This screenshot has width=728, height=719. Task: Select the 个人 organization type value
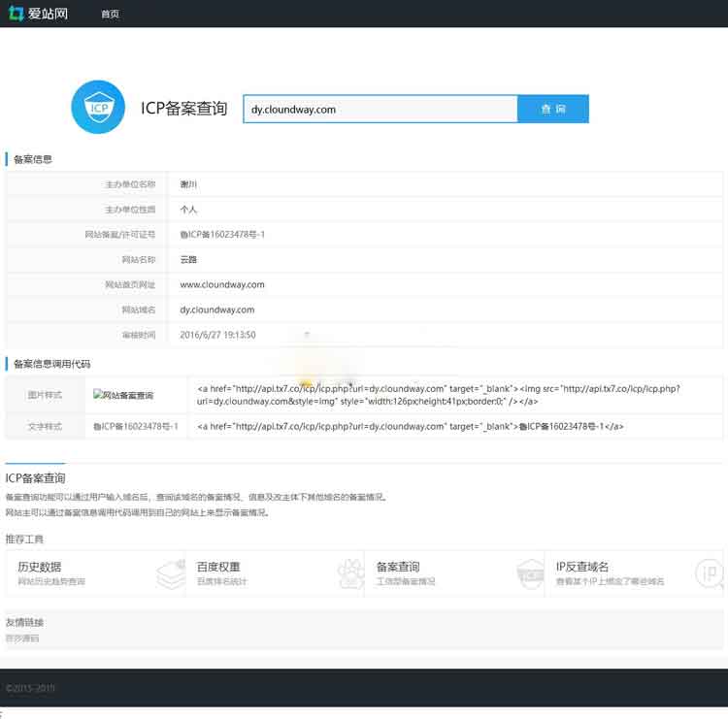[188, 210]
